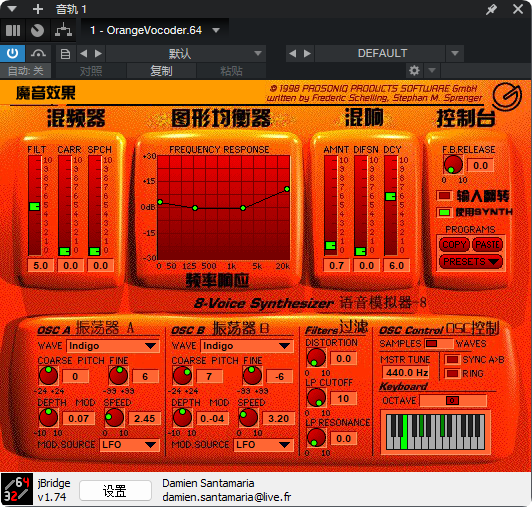Open OSC B WAVE Indigo dropdown
The width and height of the screenshot is (532, 507).
pos(247,346)
